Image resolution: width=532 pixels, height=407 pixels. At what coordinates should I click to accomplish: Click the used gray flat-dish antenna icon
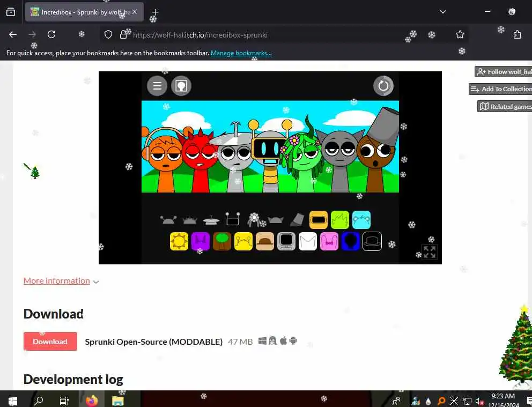tap(211, 220)
